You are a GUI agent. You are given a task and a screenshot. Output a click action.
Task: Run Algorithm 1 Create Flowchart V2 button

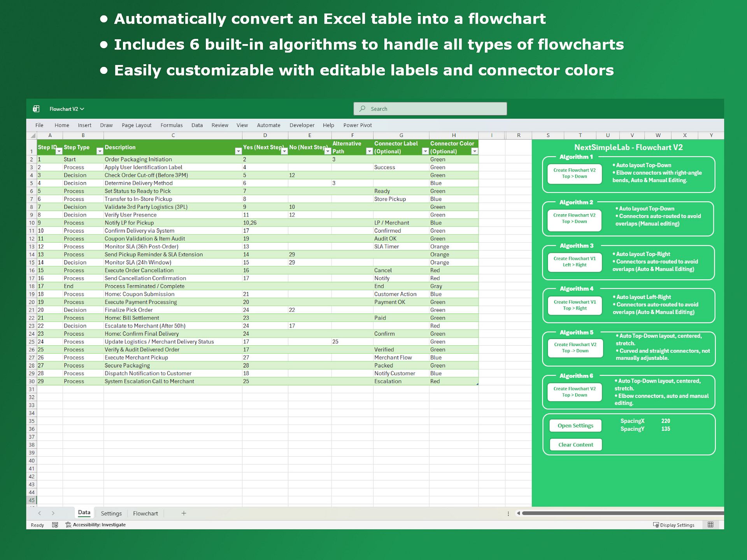(574, 173)
